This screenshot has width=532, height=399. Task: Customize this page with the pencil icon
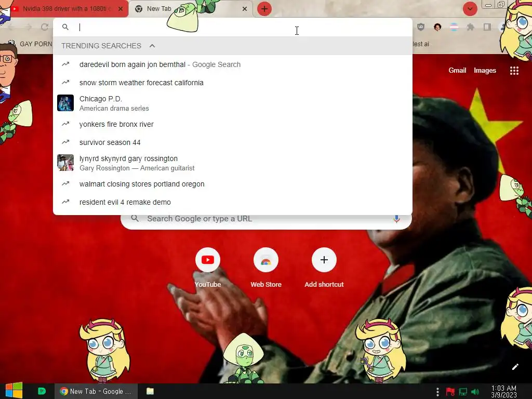515,367
